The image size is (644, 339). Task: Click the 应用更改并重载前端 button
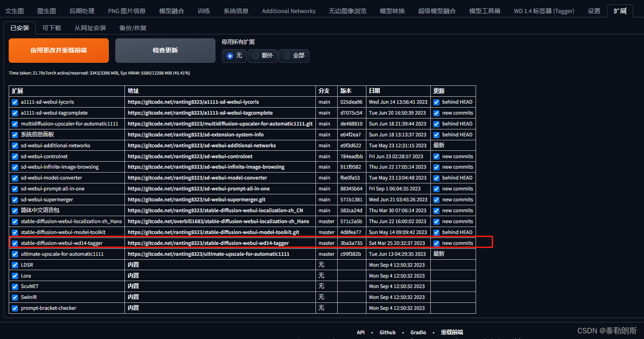(59, 51)
